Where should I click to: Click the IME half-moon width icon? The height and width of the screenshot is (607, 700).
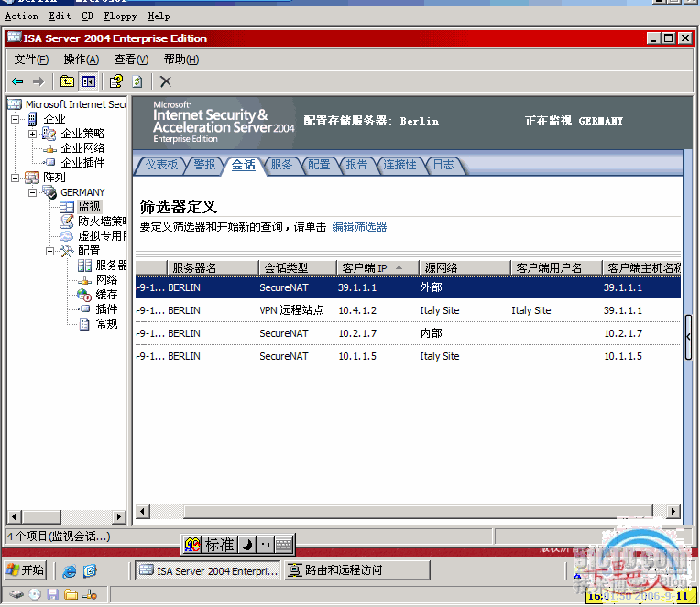tap(246, 545)
